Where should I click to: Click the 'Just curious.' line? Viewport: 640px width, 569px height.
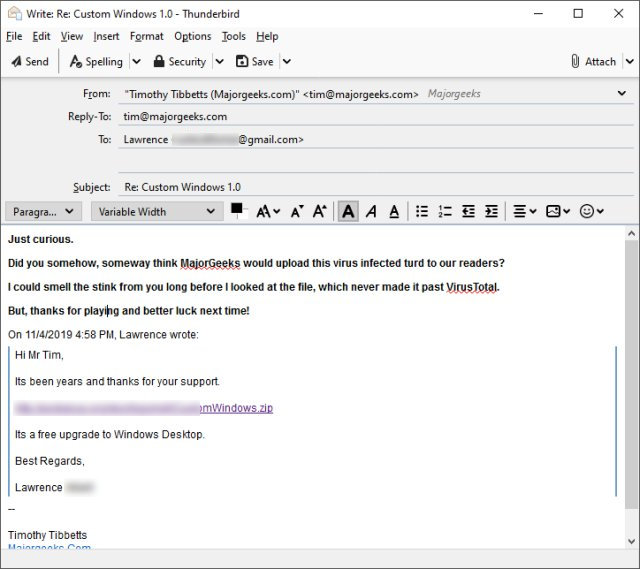[x=41, y=239]
